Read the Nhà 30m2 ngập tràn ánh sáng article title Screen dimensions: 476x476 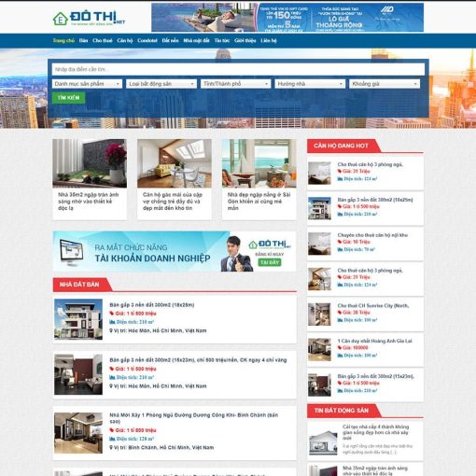coord(89,202)
